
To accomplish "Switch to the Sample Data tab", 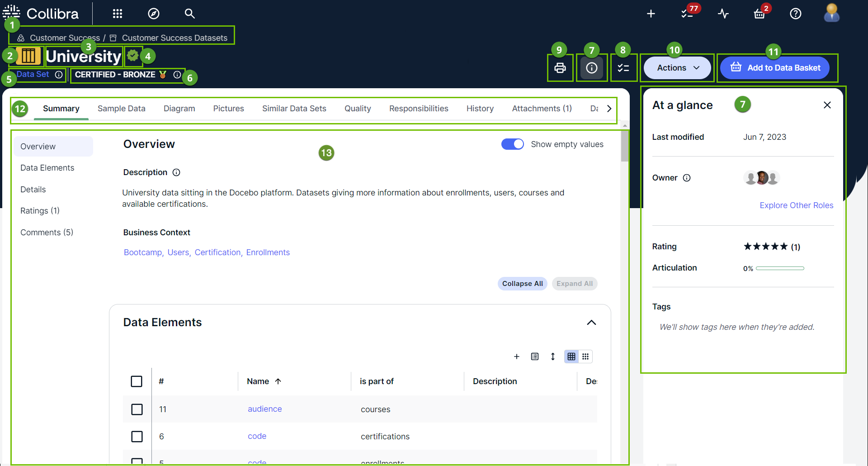I will point(121,109).
